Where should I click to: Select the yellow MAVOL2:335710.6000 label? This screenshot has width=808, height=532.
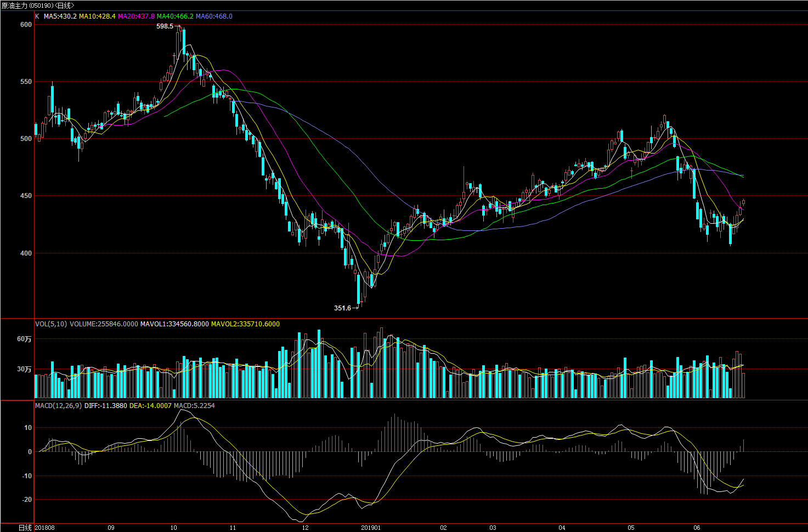coord(245,324)
